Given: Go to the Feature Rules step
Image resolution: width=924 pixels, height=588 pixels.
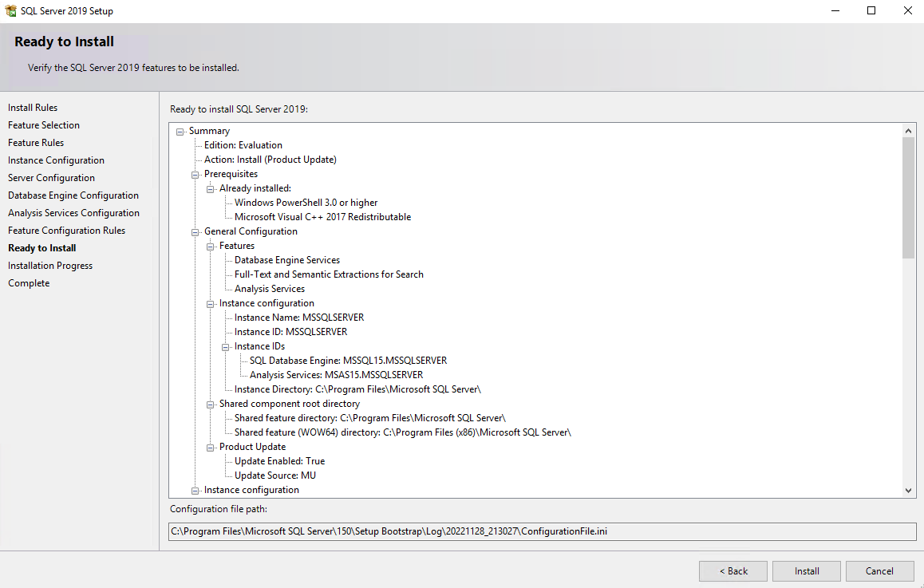Looking at the screenshot, I should pos(36,143).
